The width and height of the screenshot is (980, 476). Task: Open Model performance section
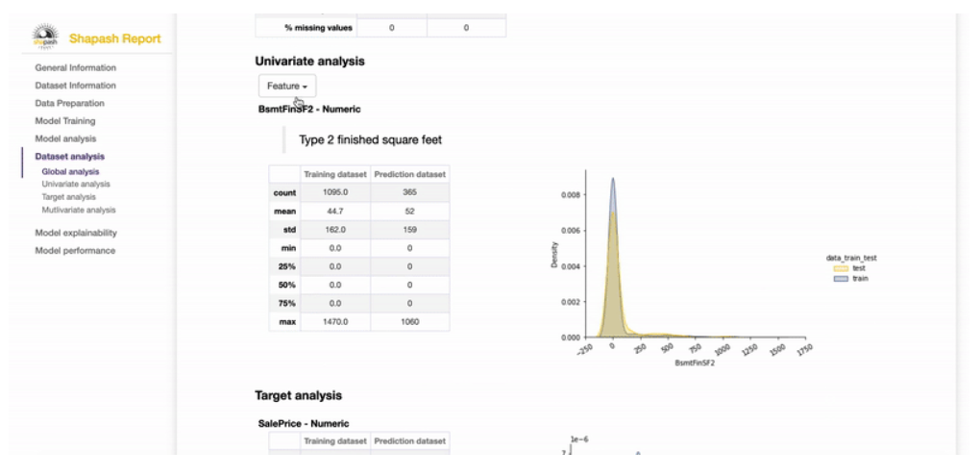(75, 251)
